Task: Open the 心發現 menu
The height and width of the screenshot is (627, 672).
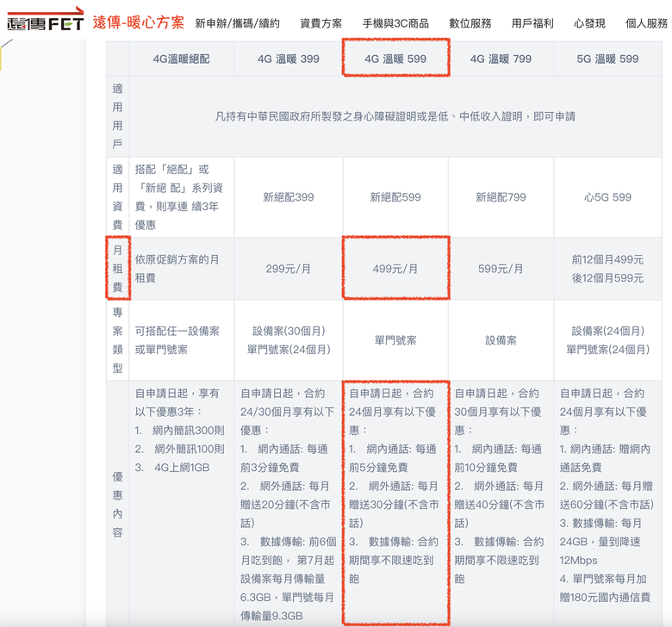Action: tap(589, 23)
